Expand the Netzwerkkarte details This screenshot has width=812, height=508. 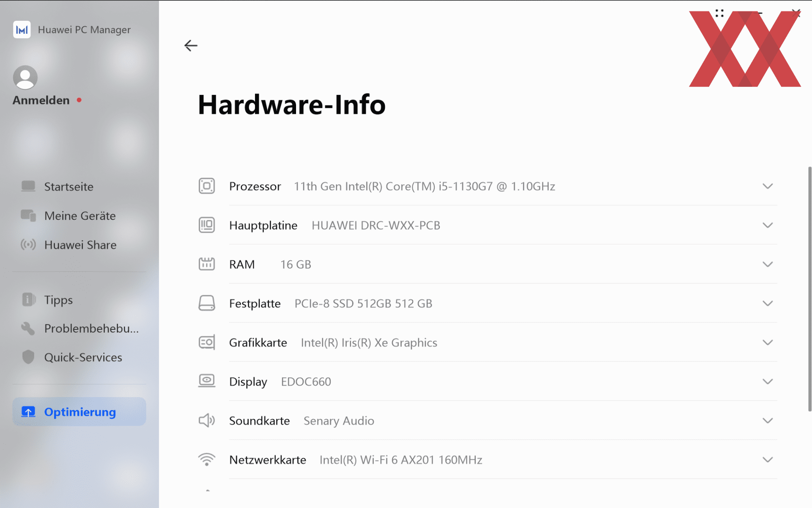(x=768, y=459)
